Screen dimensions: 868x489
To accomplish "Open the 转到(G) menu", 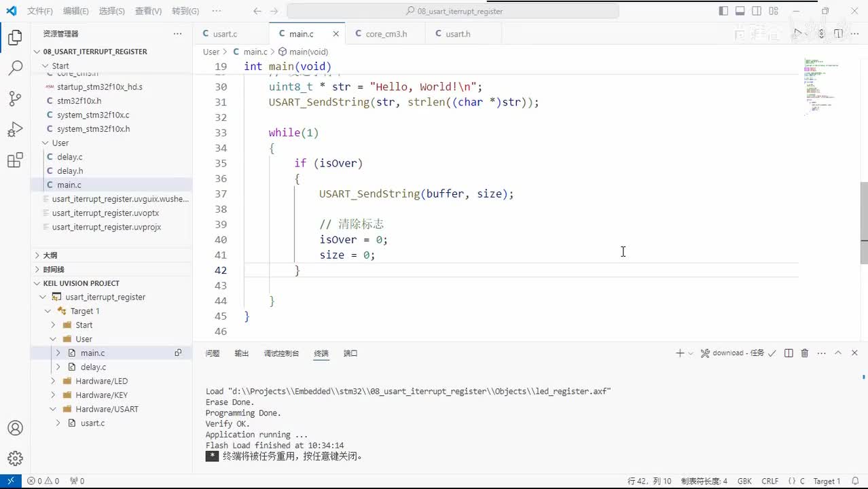I will [x=185, y=11].
